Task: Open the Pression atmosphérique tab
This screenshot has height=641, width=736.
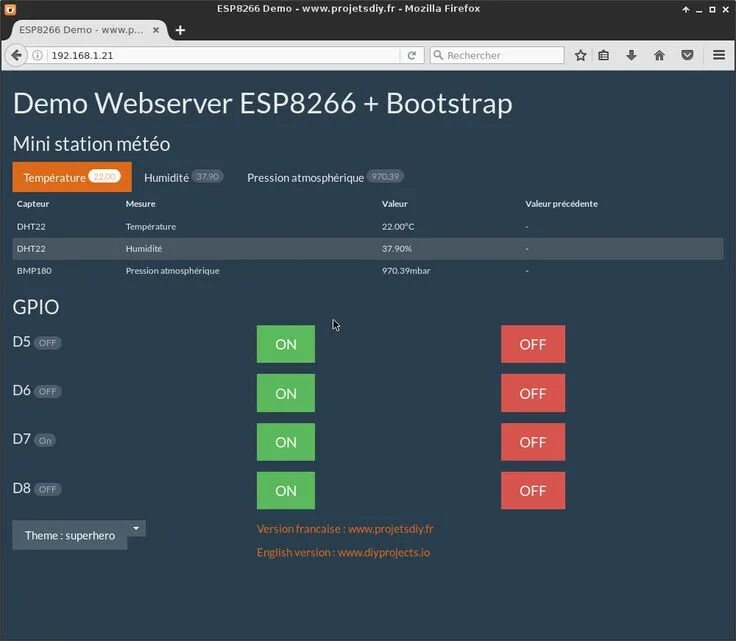Action: (325, 177)
